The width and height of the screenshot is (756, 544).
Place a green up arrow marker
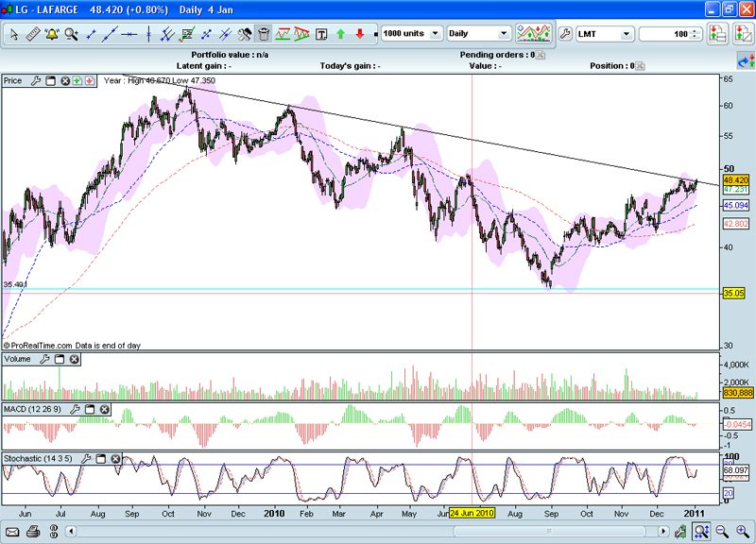coord(340,34)
